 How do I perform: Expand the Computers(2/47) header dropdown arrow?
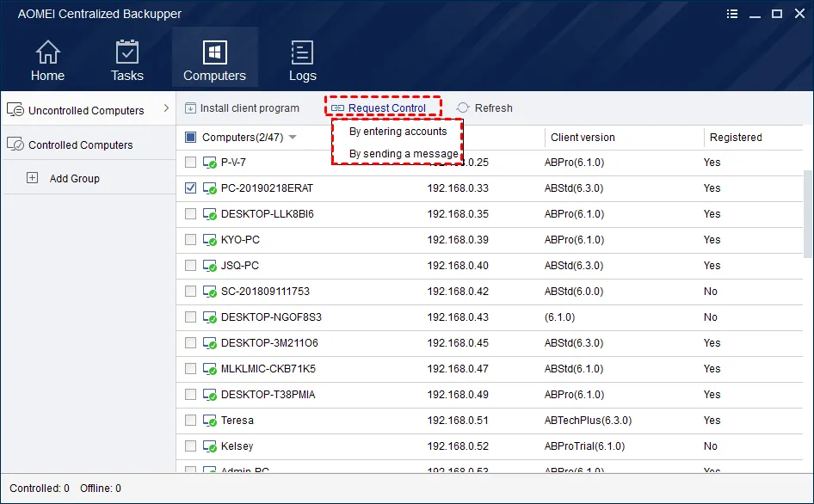[x=293, y=138]
